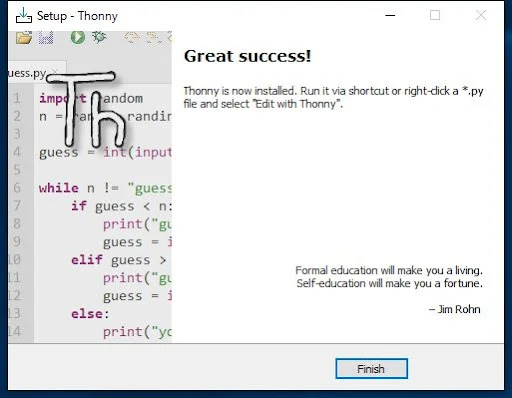512x398 pixels.
Task: Click the setup installer icon in title bar
Action: [x=24, y=16]
